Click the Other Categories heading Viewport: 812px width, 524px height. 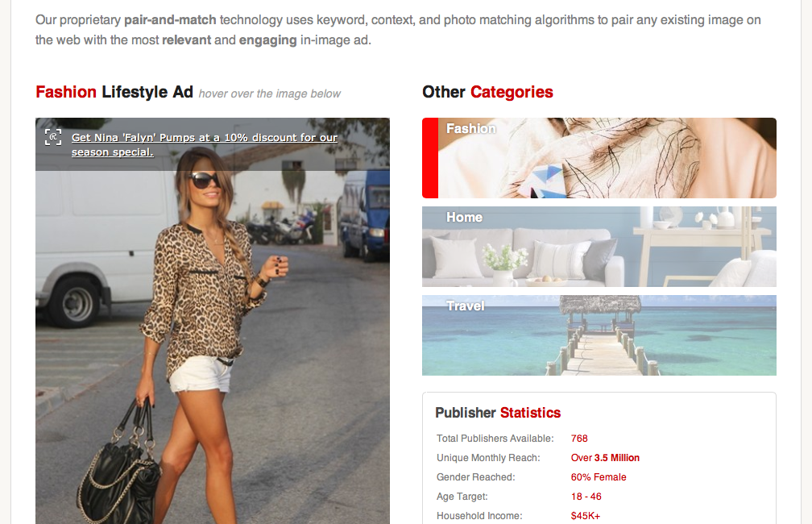point(487,92)
